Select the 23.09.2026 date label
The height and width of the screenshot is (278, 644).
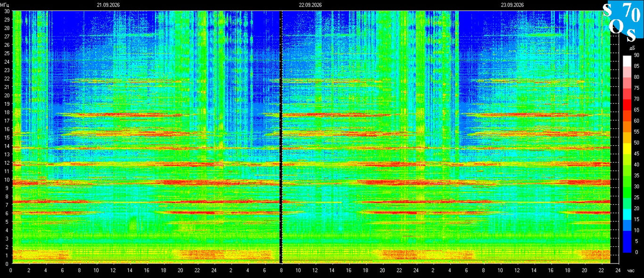[512, 5]
